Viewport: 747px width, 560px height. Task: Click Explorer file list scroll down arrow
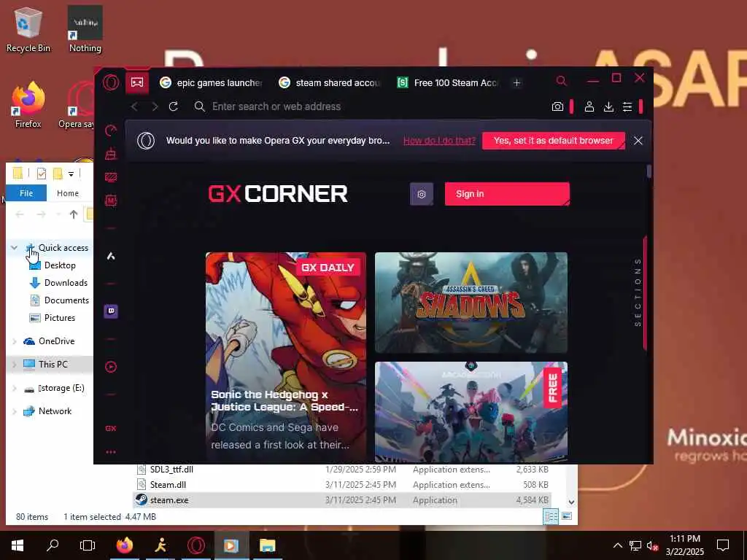572,502
